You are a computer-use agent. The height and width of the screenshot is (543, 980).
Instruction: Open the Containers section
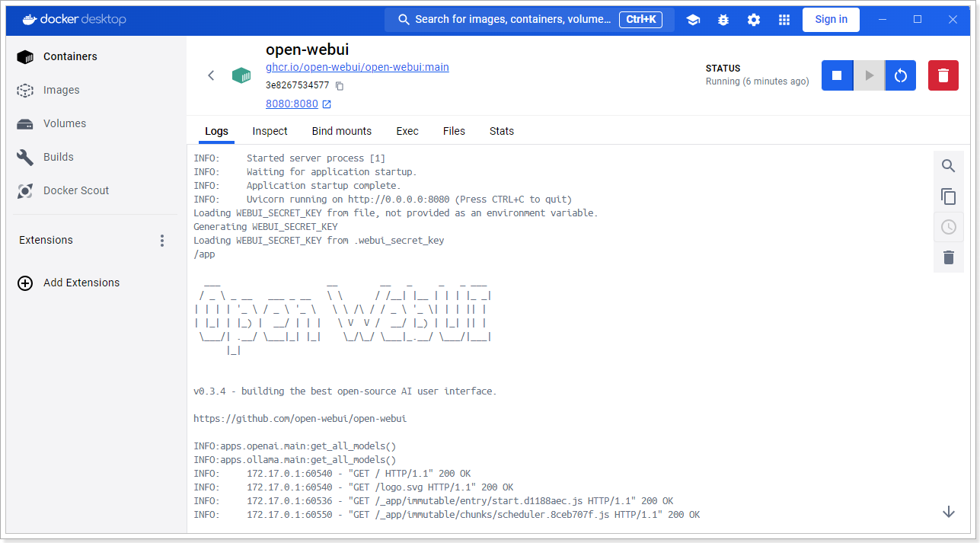tap(94, 56)
